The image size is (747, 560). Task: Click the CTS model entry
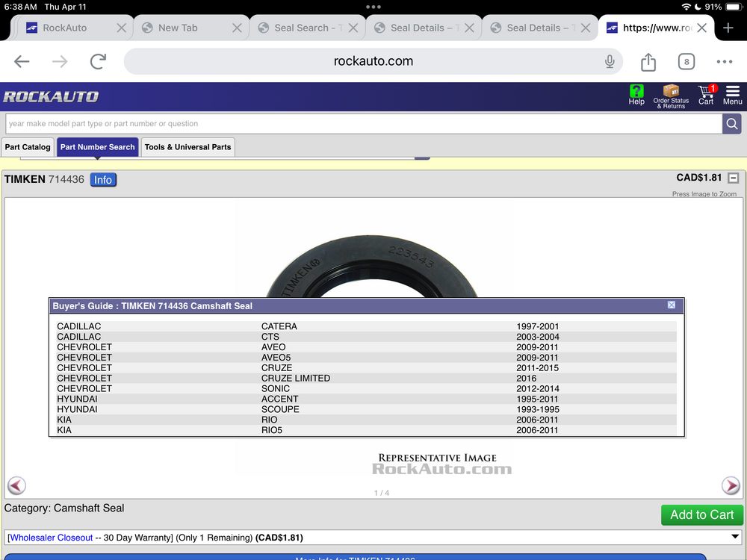click(x=270, y=337)
